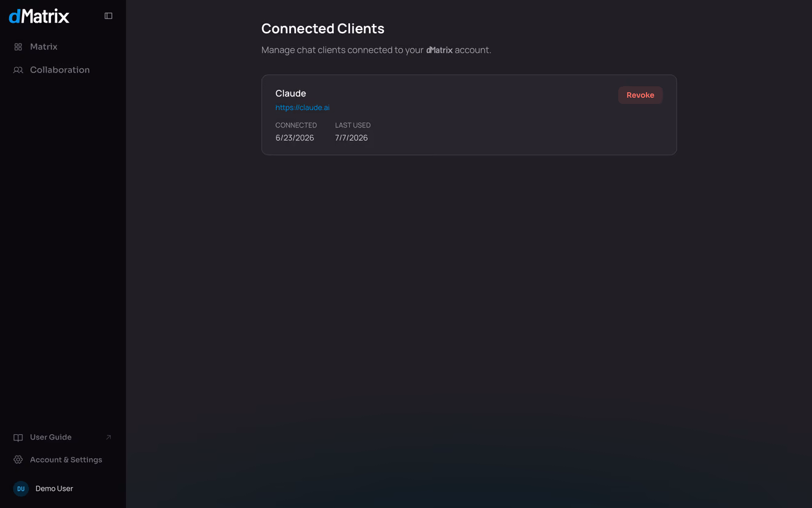Collapse the sidebar with the panel icon
The image size is (812, 508).
[108, 16]
